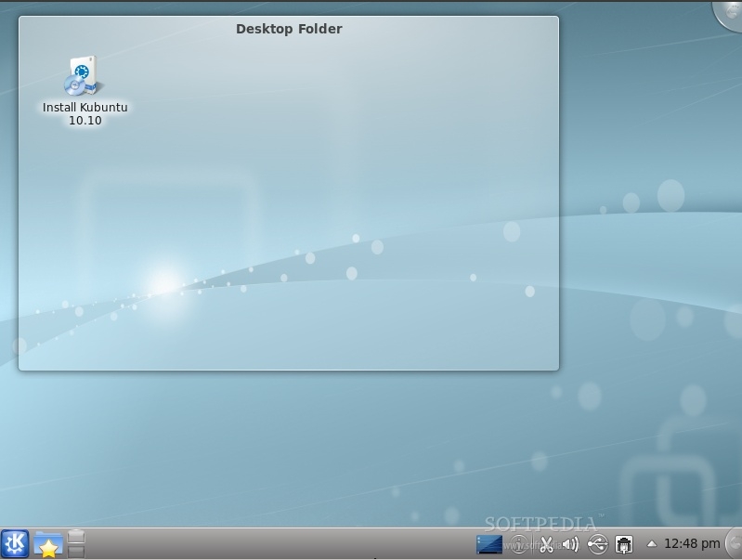
Task: Click the Desktop Folder title
Action: pyautogui.click(x=289, y=29)
